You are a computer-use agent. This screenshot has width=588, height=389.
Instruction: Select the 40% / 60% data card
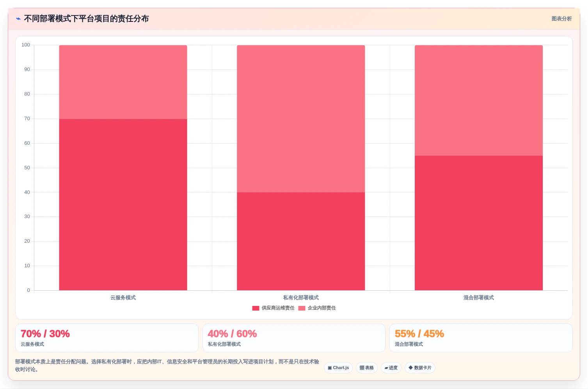click(294, 338)
